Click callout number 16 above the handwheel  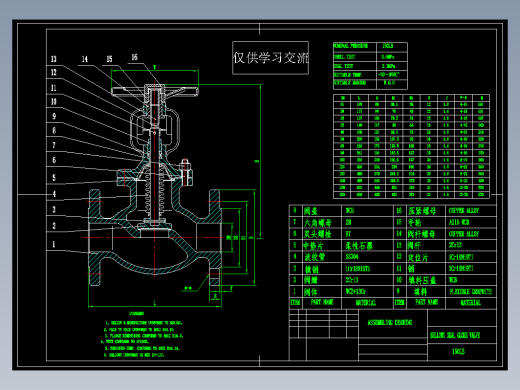134,57
